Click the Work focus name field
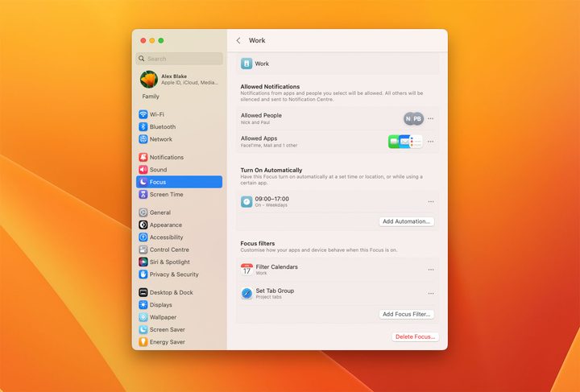This screenshot has height=392, width=580. [338, 64]
